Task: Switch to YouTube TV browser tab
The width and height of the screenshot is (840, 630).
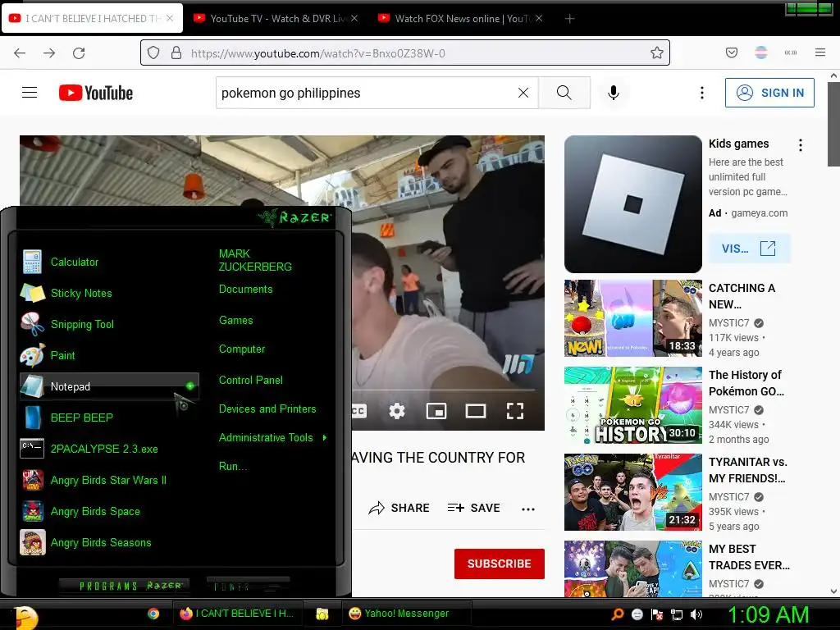Action: point(276,19)
